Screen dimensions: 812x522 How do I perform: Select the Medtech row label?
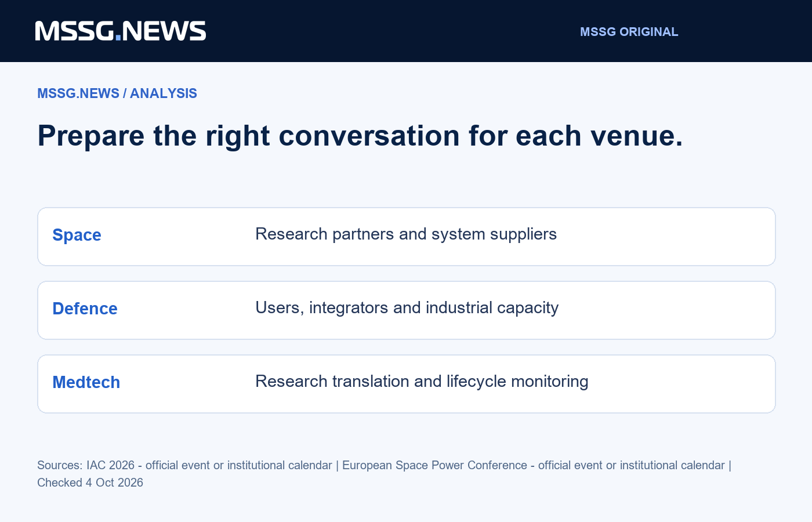(86, 382)
